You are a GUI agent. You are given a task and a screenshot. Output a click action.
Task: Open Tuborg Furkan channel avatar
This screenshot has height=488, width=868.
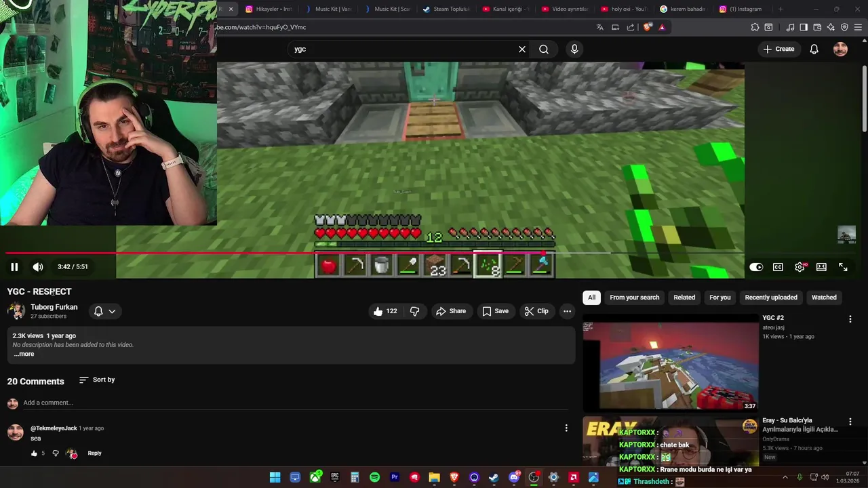(x=16, y=311)
